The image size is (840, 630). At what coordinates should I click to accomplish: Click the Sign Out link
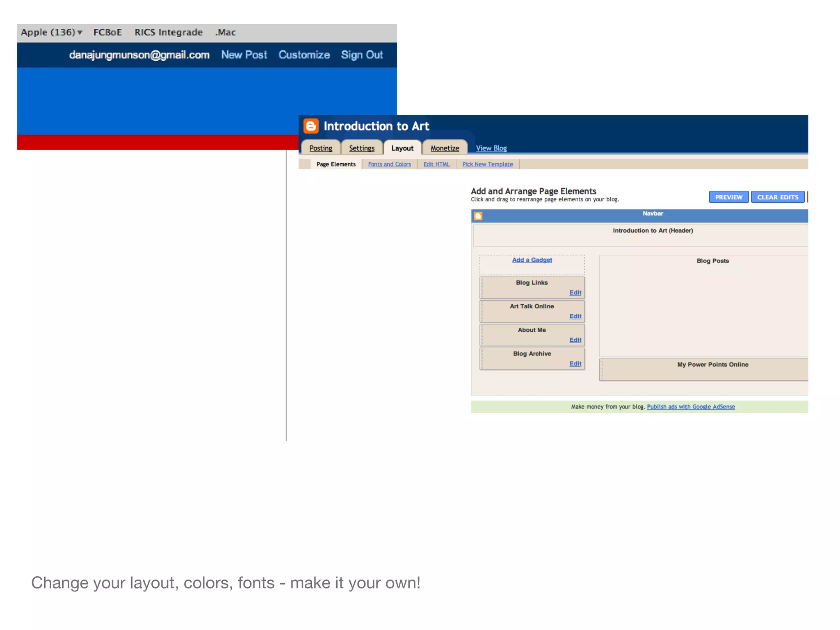[x=362, y=55]
